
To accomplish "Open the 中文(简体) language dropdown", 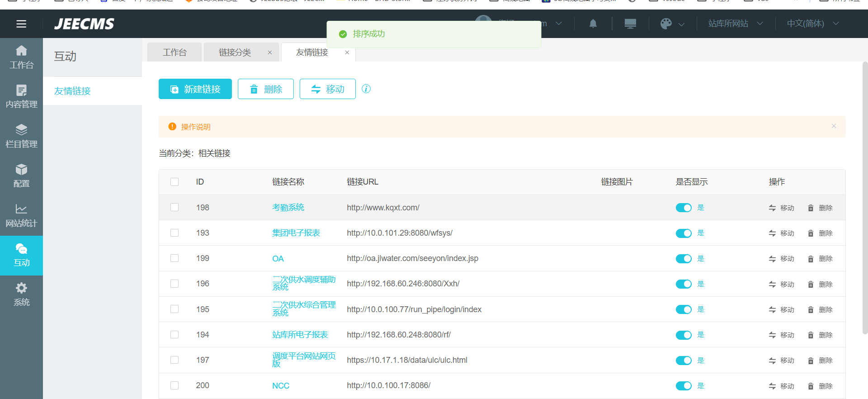I will 812,24.
